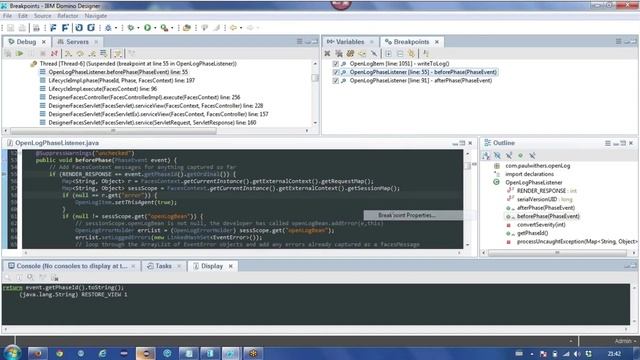Screen dimensions: 640x360
Task: Select the OpenLogPhaseListener.java editor tab
Action: point(53,143)
